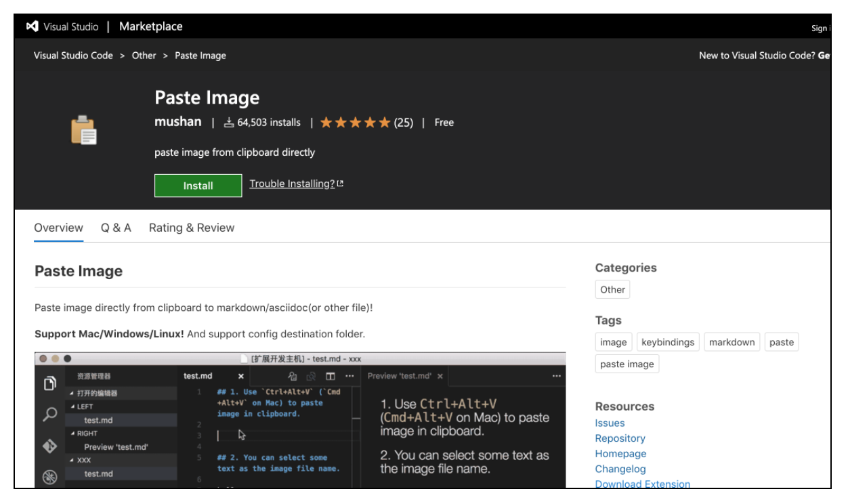This screenshot has height=504, width=848.
Task: Select the keybindings tag
Action: [668, 342]
